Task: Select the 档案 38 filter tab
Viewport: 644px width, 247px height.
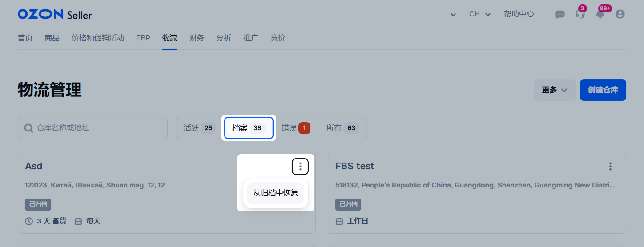Action: click(249, 128)
